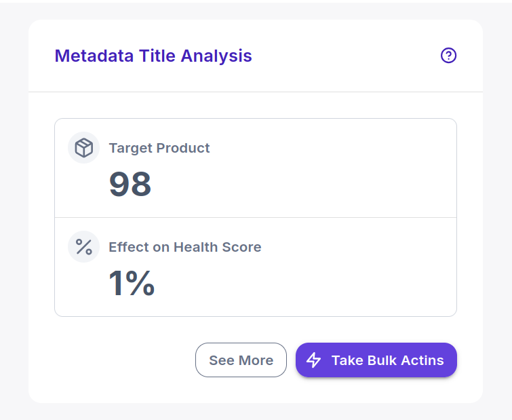512x420 pixels.
Task: Click the separator between the two stat rows
Action: point(256,217)
